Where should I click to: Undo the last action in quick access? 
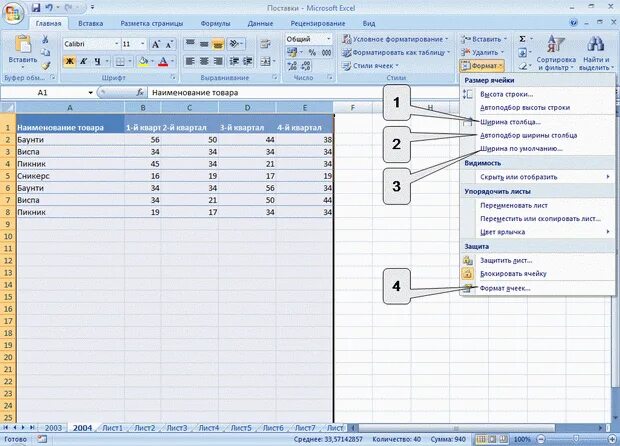pos(49,8)
